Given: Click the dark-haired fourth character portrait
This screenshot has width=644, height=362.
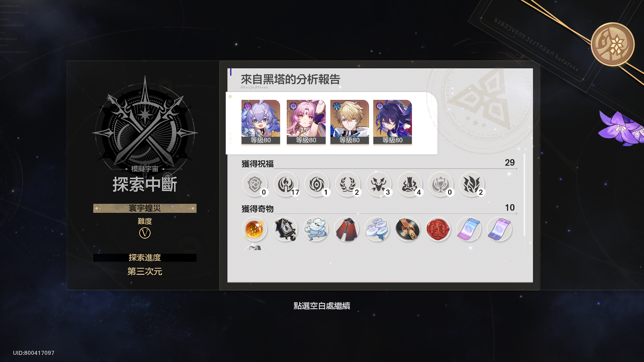Looking at the screenshot, I should 392,122.
